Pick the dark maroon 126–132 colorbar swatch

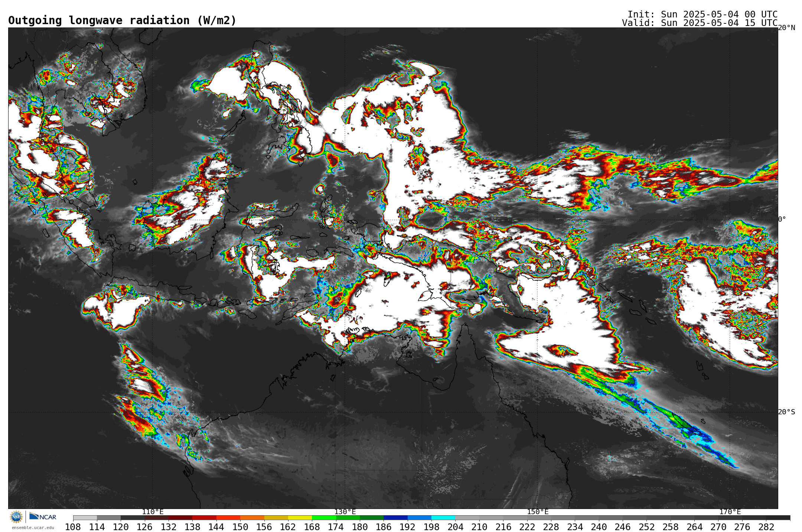(156, 518)
